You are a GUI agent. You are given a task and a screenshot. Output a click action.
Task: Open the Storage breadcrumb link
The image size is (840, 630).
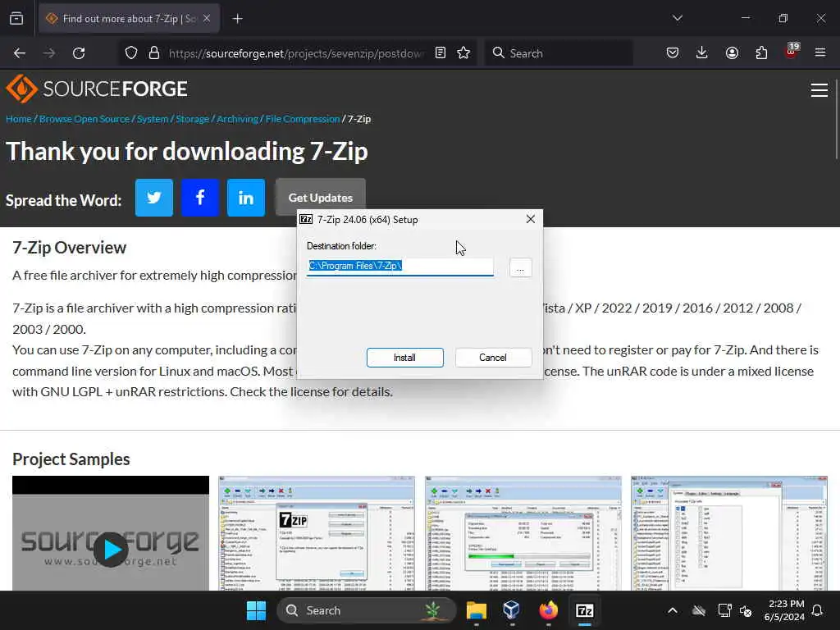coord(192,119)
